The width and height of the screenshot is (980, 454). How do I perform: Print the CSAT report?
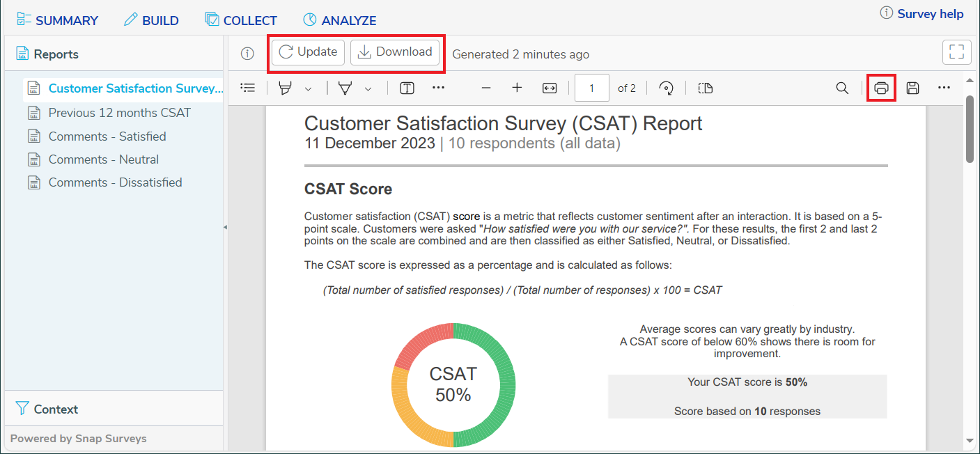(881, 88)
